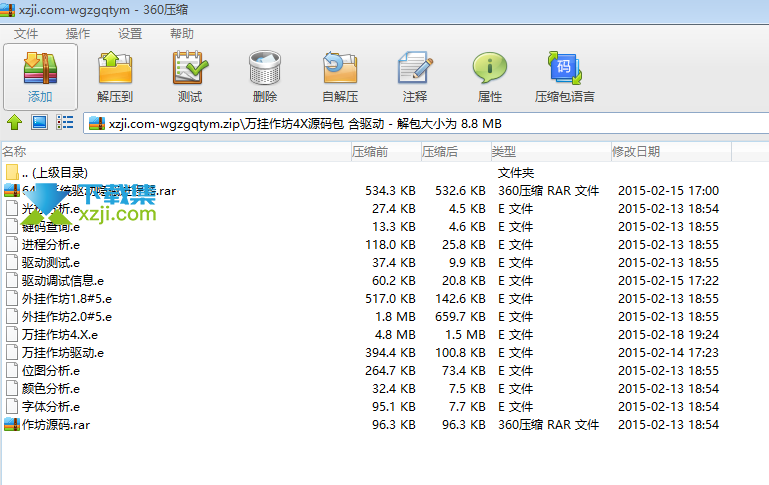Click compressed size 100.8 KB

(460, 353)
